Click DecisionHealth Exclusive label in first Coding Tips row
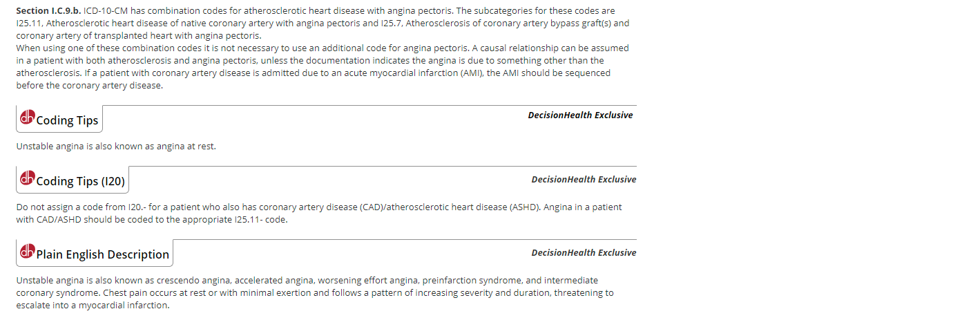The height and width of the screenshot is (318, 980). click(x=580, y=115)
